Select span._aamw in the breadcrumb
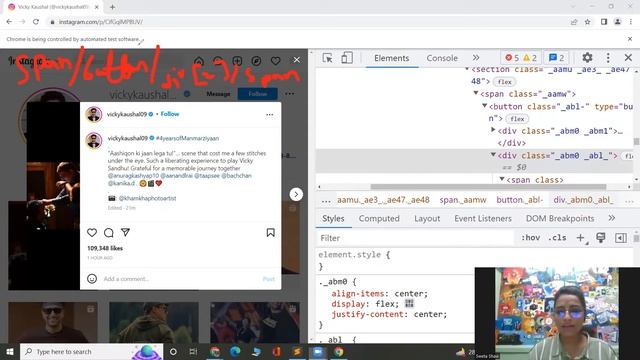The width and height of the screenshot is (640, 360). tap(463, 200)
